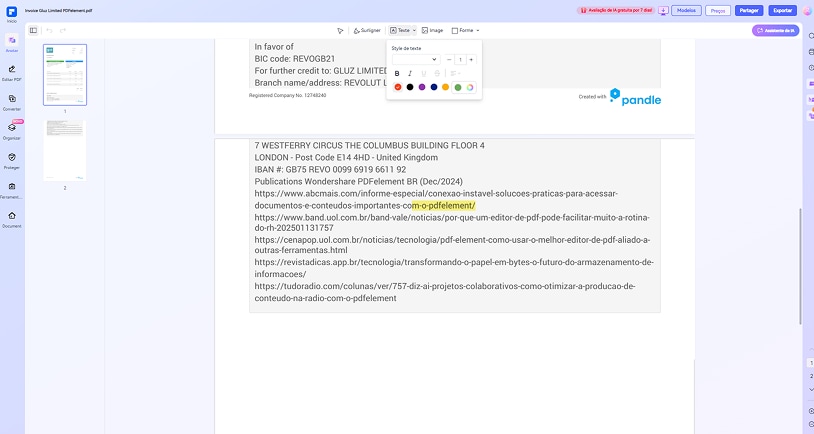Open the Proteger sidebar tool
This screenshot has width=814, height=434.
11,160
